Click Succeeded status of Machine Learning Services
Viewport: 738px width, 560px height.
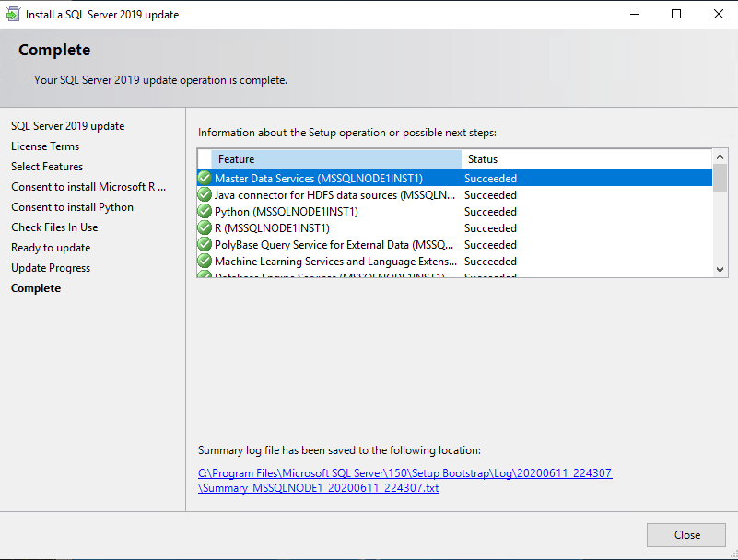coord(490,262)
